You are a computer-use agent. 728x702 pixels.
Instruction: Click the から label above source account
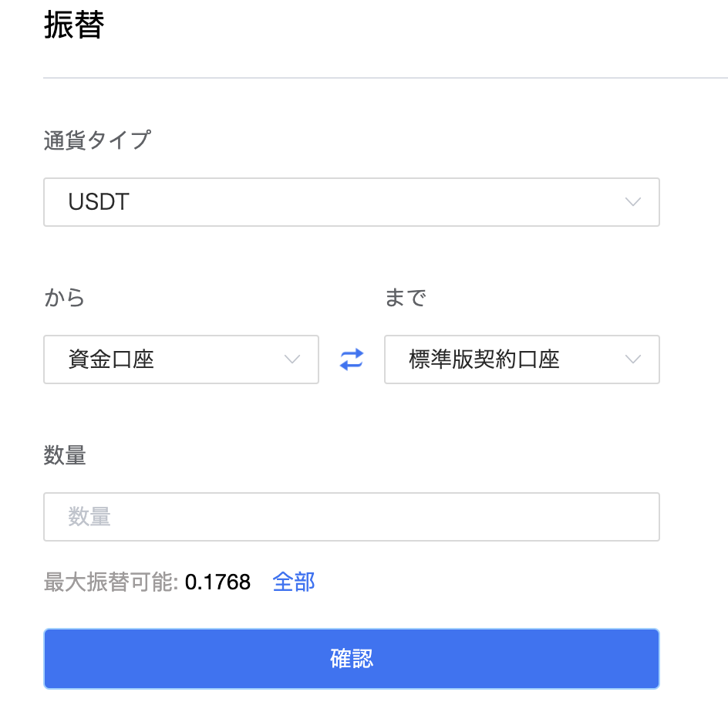pyautogui.click(x=65, y=298)
